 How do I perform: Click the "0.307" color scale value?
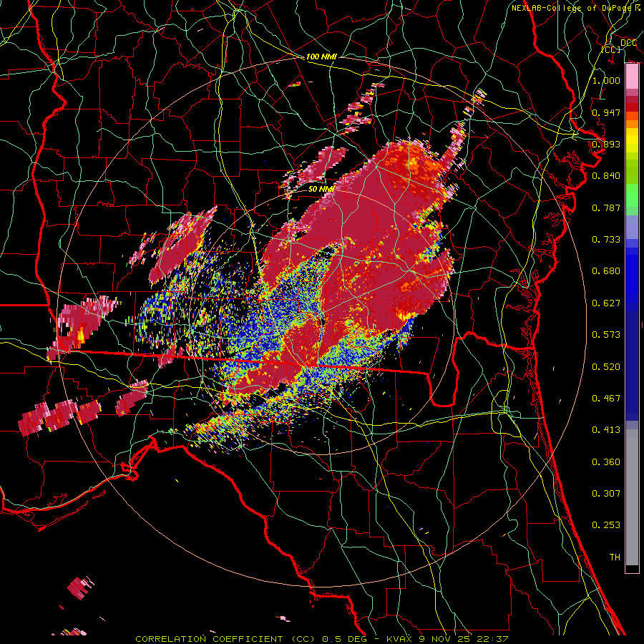[x=606, y=494]
